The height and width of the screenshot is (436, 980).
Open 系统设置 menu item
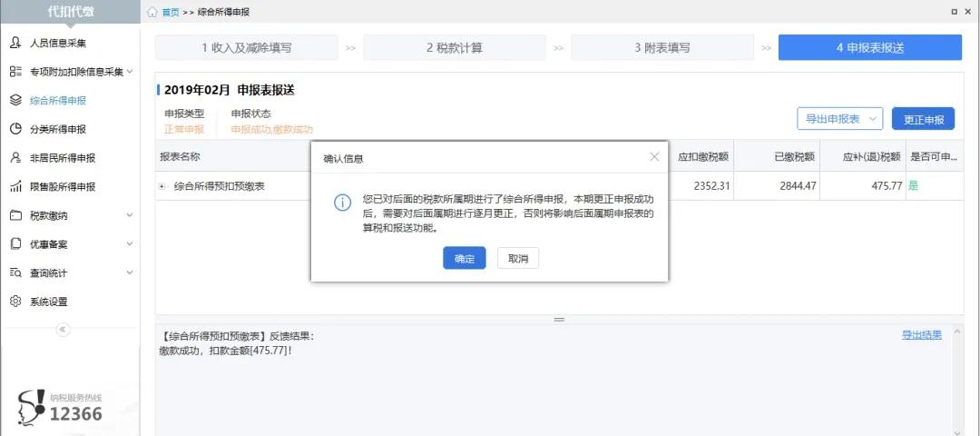[x=49, y=302]
